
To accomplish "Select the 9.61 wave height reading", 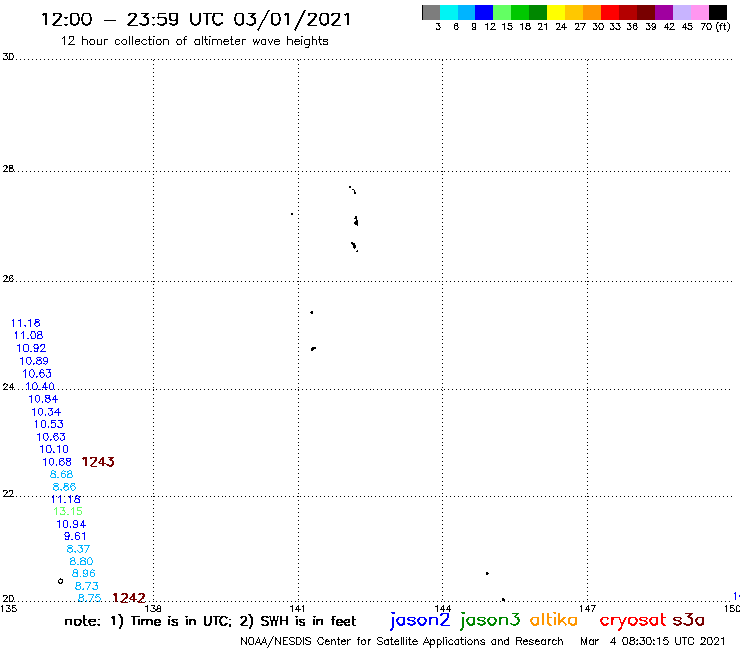I will tap(75, 536).
